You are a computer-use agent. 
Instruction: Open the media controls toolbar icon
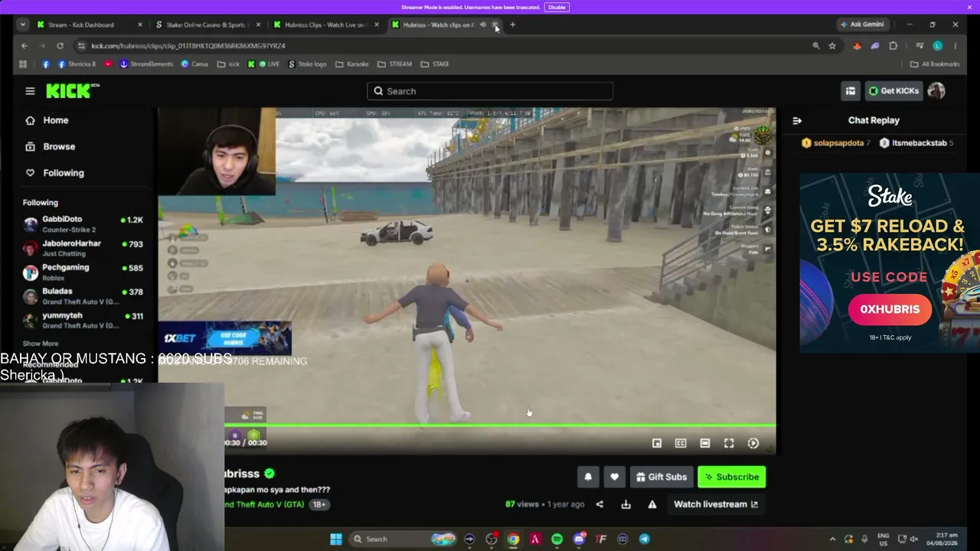coord(920,46)
